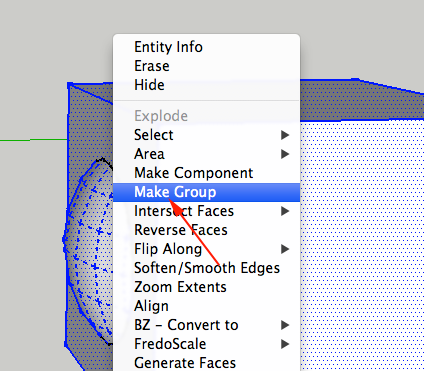Image resolution: width=424 pixels, height=371 pixels.
Task: Select the highlighted Make Group item
Action: click(206, 192)
